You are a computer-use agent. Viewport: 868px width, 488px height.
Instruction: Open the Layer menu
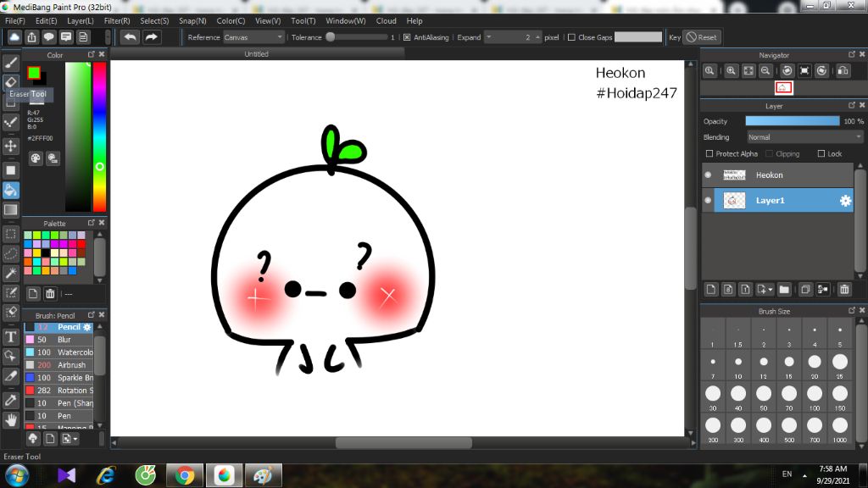point(81,21)
